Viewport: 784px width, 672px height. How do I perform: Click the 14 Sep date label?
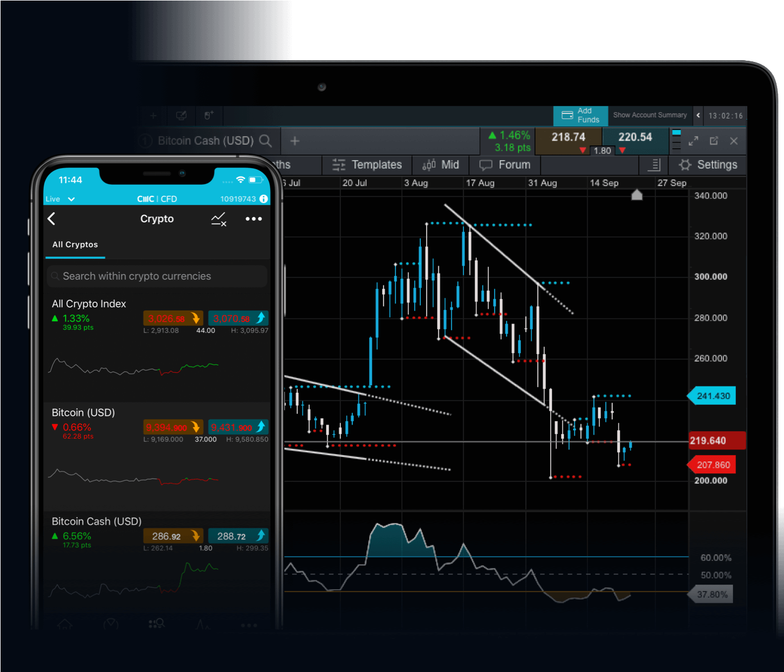click(x=604, y=183)
